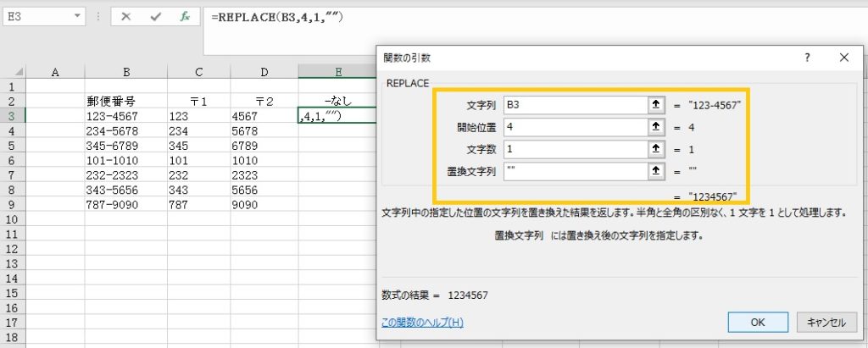Click the OK button in the dialog
The width and height of the screenshot is (868, 348).
coord(757,322)
